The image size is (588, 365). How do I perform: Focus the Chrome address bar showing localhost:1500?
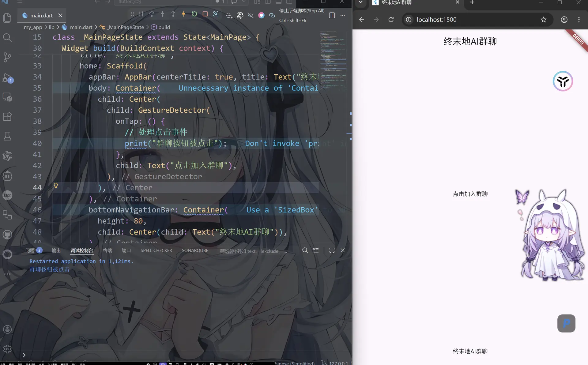[478, 20]
